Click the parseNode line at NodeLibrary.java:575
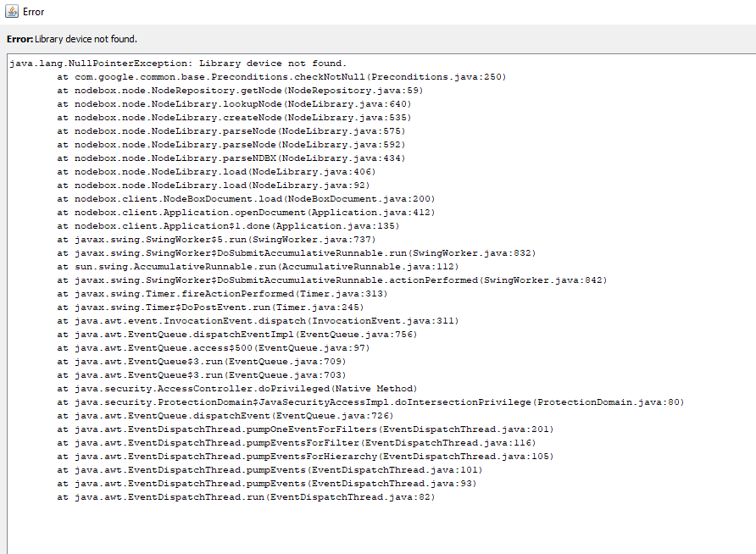The image size is (756, 554). (231, 130)
